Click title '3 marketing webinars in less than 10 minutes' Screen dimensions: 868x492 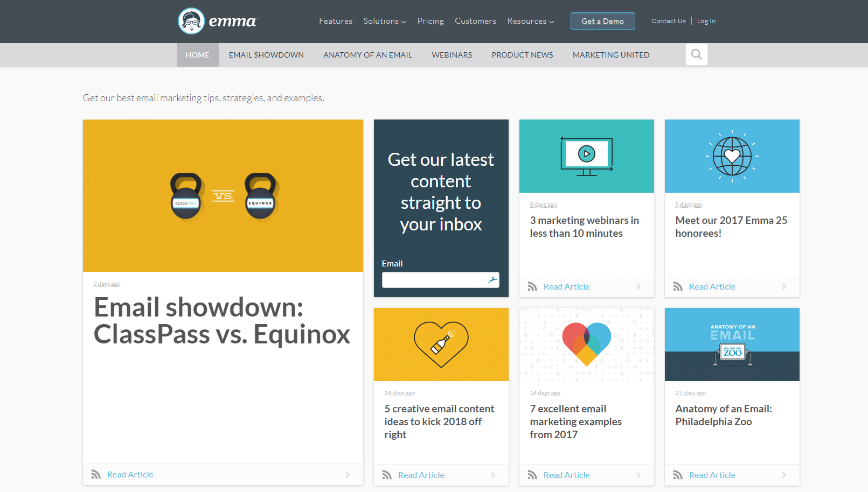585,227
